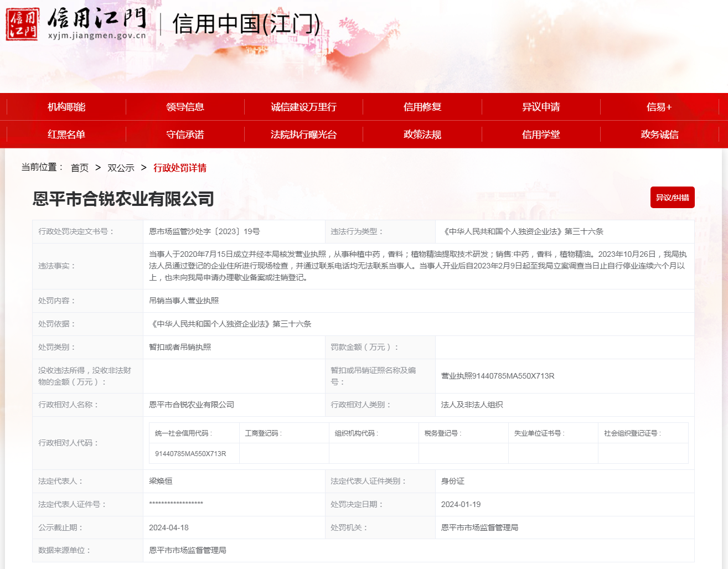
Task: Open the 守信承诺 section
Action: pyautogui.click(x=185, y=135)
